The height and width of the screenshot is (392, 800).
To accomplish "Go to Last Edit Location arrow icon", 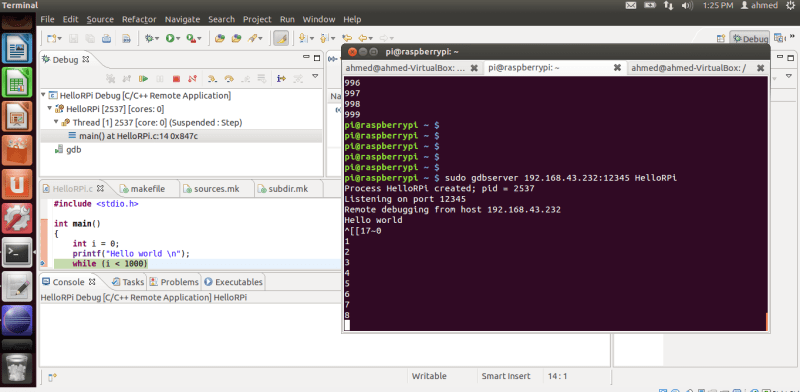I will point(347,38).
